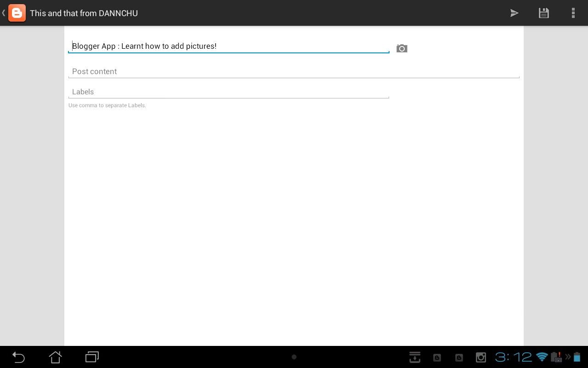Viewport: 588px width, 368px height.
Task: Select the Labels input field
Action: (229, 92)
